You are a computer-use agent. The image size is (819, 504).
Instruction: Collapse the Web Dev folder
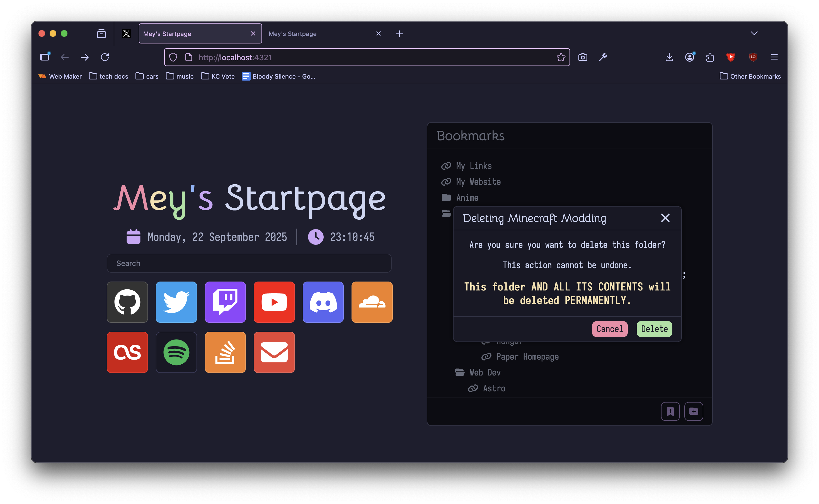tap(485, 372)
